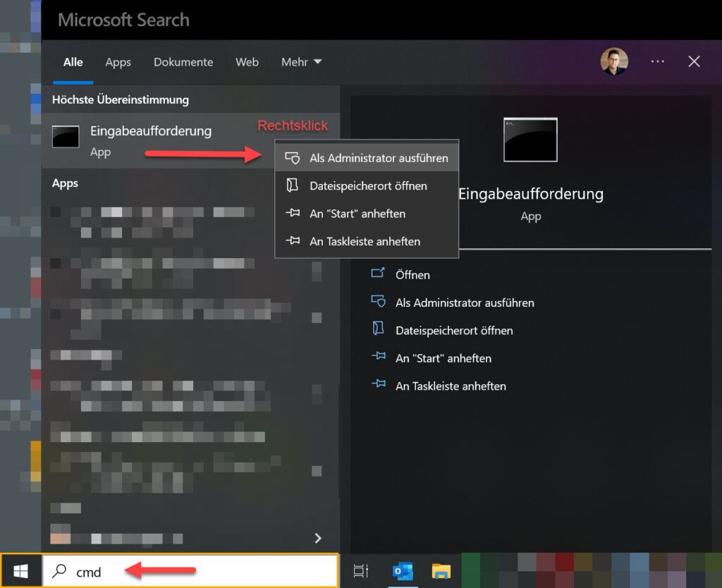This screenshot has width=722, height=588.
Task: Click the taskbar pin icon in context menu
Action: (293, 240)
